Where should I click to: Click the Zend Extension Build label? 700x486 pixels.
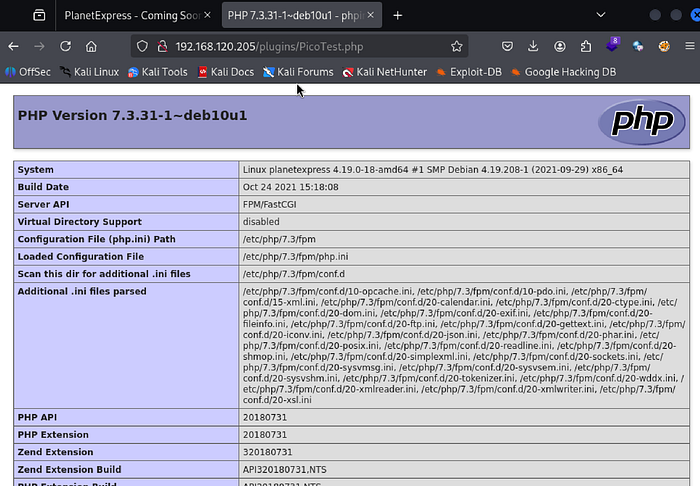click(x=69, y=469)
